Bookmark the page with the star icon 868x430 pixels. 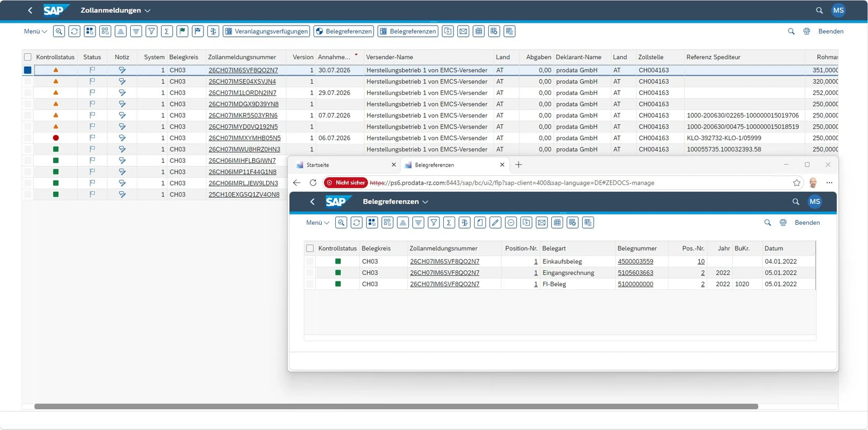tap(796, 183)
